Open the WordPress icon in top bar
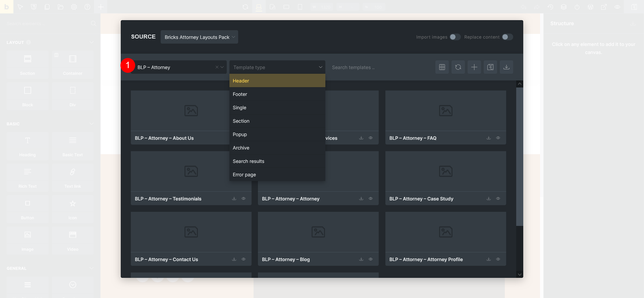Viewport: 644px width, 298px height. (590, 7)
